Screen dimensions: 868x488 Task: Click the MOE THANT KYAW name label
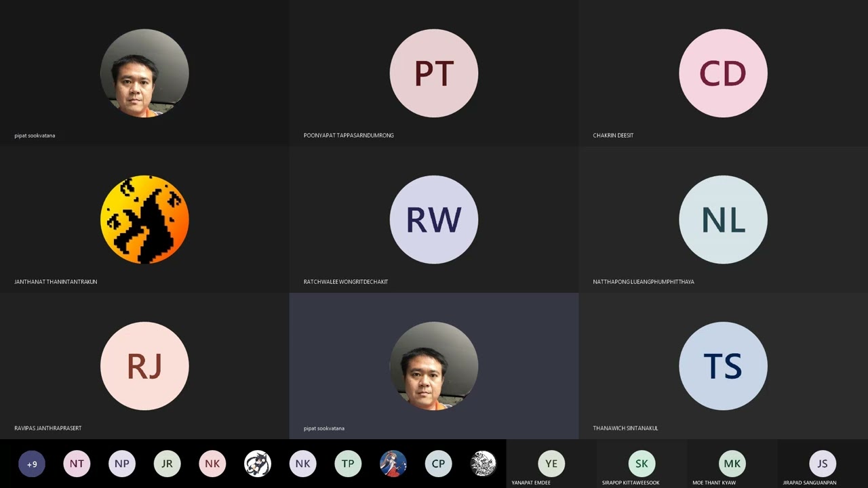pyautogui.click(x=714, y=483)
